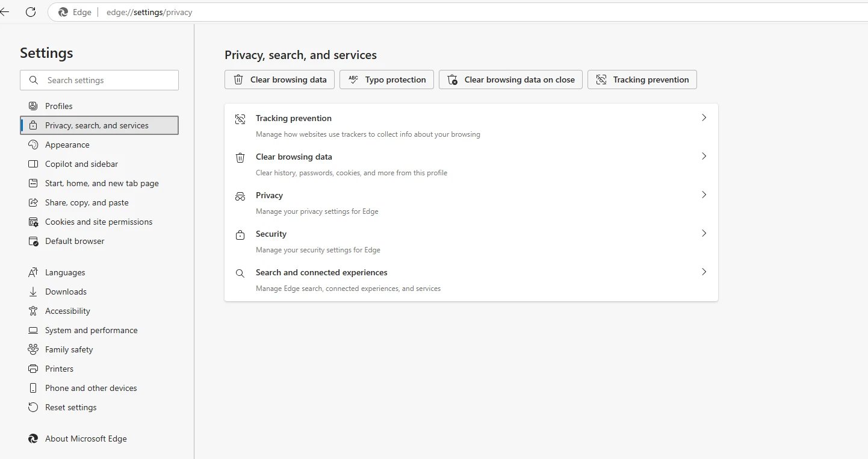Click the About Microsoft Edge logo icon
This screenshot has height=459, width=868.
33,439
